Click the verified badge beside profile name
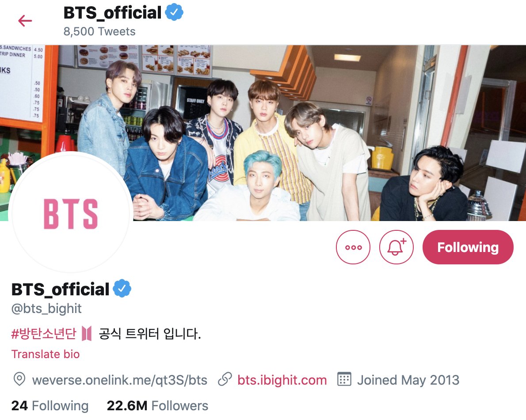Screen dimensions: 526x420 [x=122, y=289]
